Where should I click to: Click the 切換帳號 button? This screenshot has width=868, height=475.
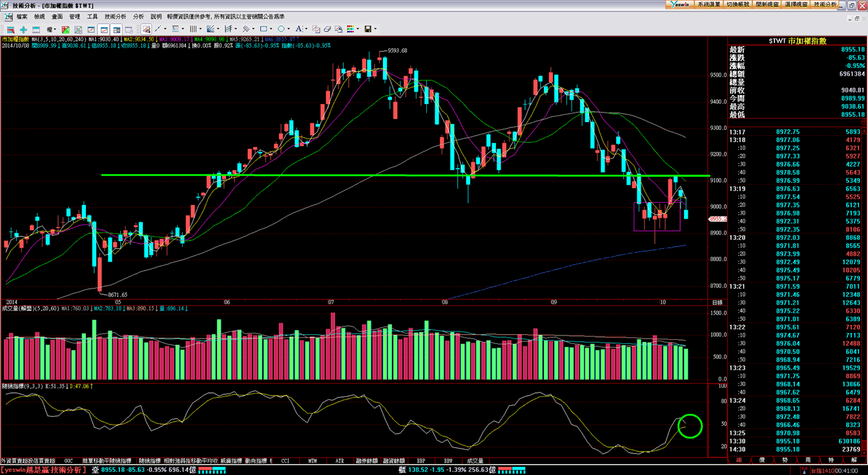pos(738,5)
